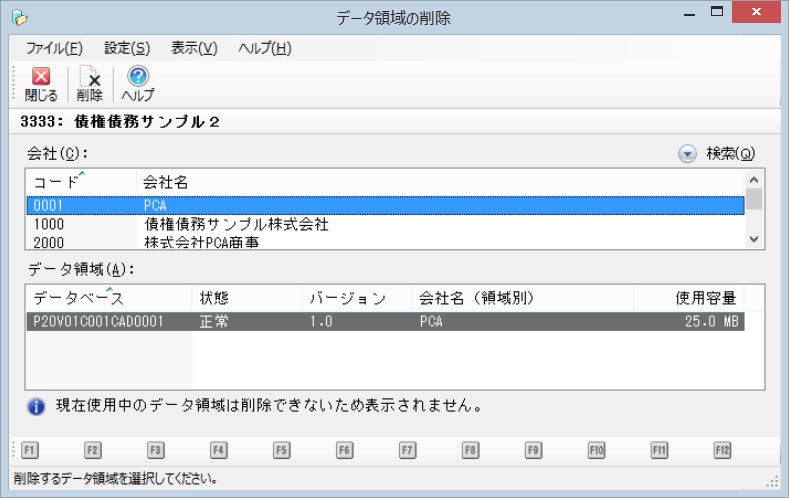Click company list scrollbar down arrow
The width and height of the screenshot is (789, 498).
(754, 239)
